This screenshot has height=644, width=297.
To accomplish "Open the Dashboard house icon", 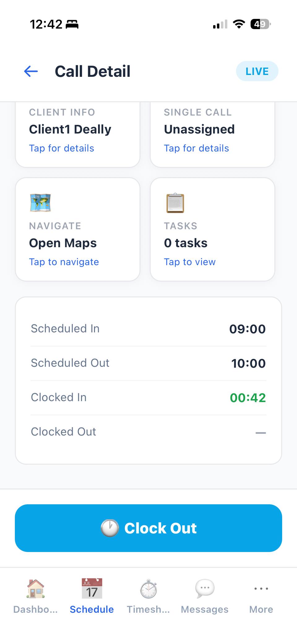I will (x=36, y=588).
